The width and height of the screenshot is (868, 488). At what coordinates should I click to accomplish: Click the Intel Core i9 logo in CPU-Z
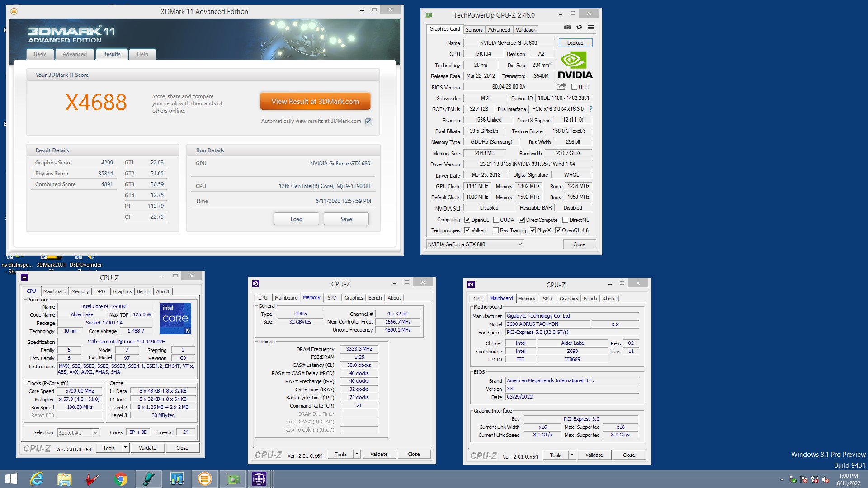(x=175, y=319)
